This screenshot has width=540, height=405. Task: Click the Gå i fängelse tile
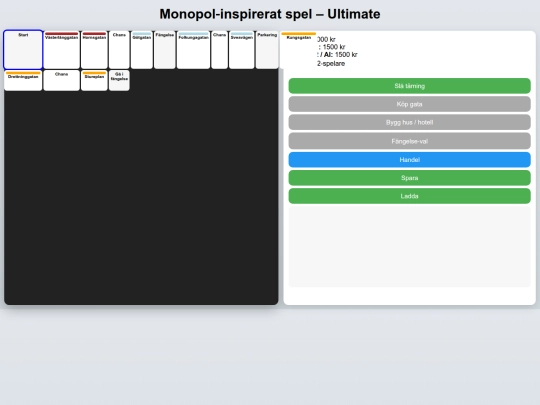click(119, 81)
